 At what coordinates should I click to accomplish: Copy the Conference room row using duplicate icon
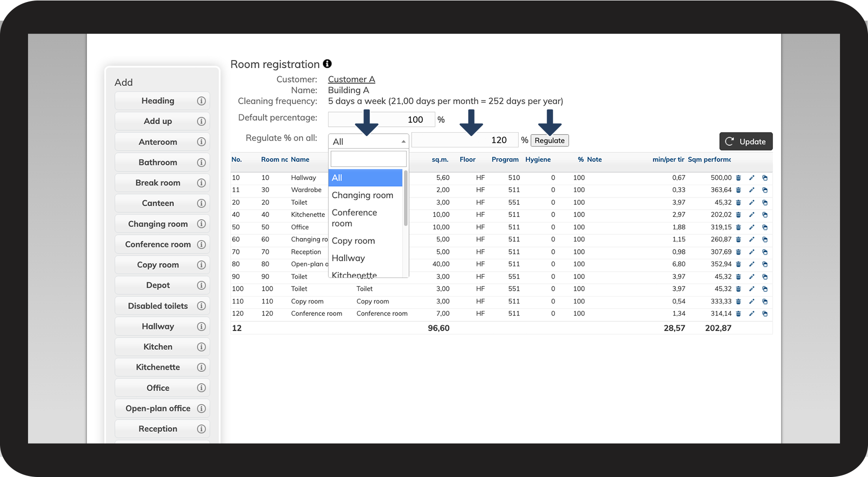765,314
